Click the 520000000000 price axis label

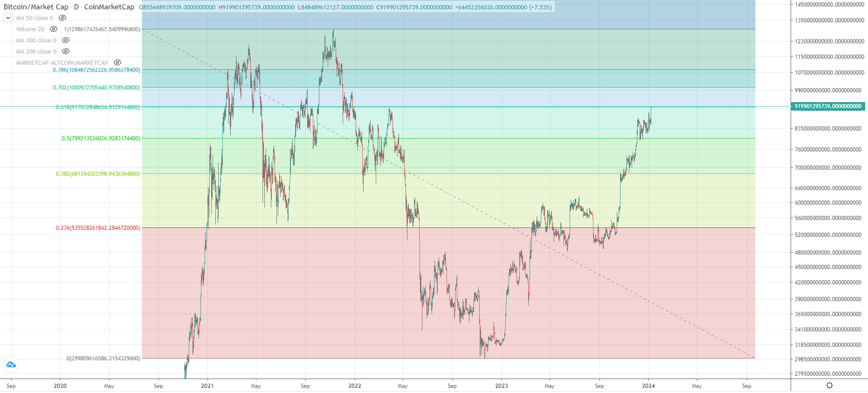pos(828,234)
